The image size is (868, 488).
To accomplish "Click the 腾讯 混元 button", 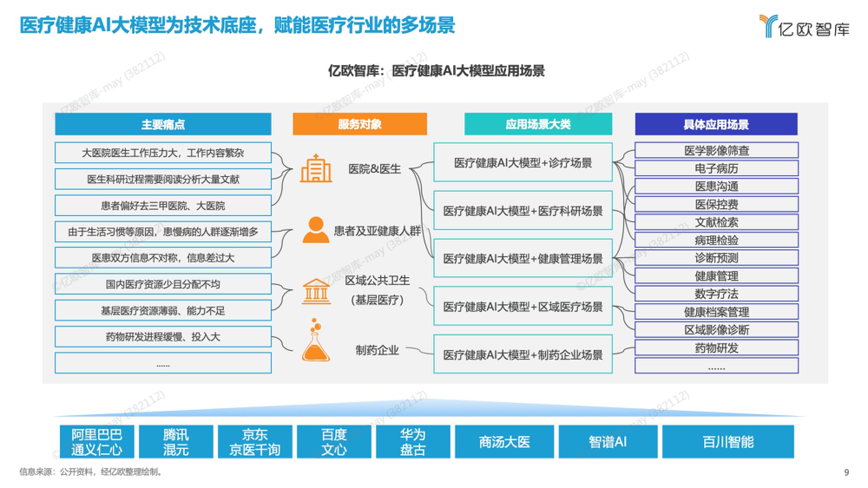I will [x=176, y=442].
